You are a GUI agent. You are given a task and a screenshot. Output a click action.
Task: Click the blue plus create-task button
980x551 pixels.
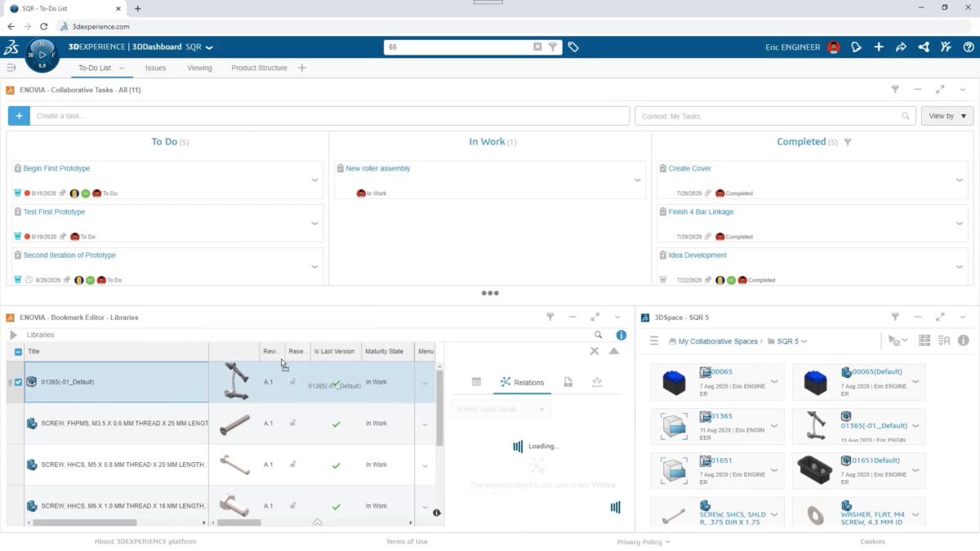tap(19, 116)
